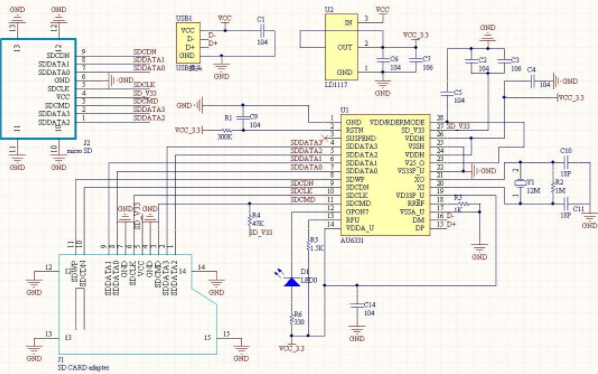The image size is (598, 374).
Task: Select the R1 300K resistor
Action: (227, 130)
